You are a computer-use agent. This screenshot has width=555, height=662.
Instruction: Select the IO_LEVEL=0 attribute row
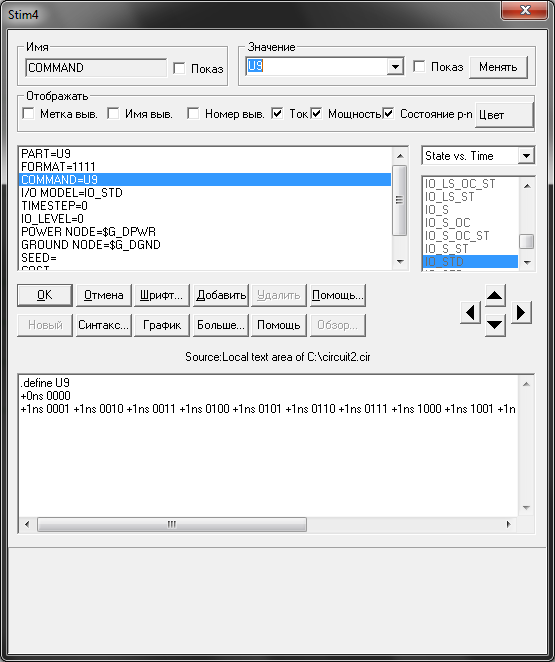(x=205, y=219)
